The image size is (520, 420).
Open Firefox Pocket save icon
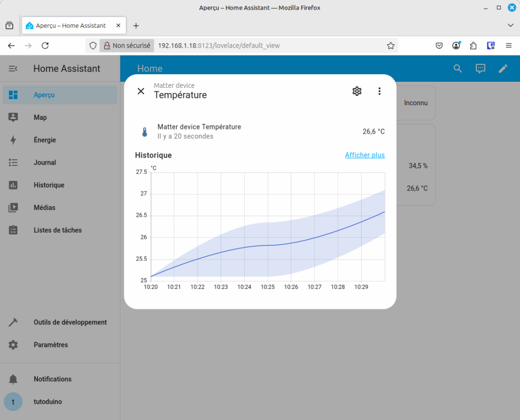439,45
